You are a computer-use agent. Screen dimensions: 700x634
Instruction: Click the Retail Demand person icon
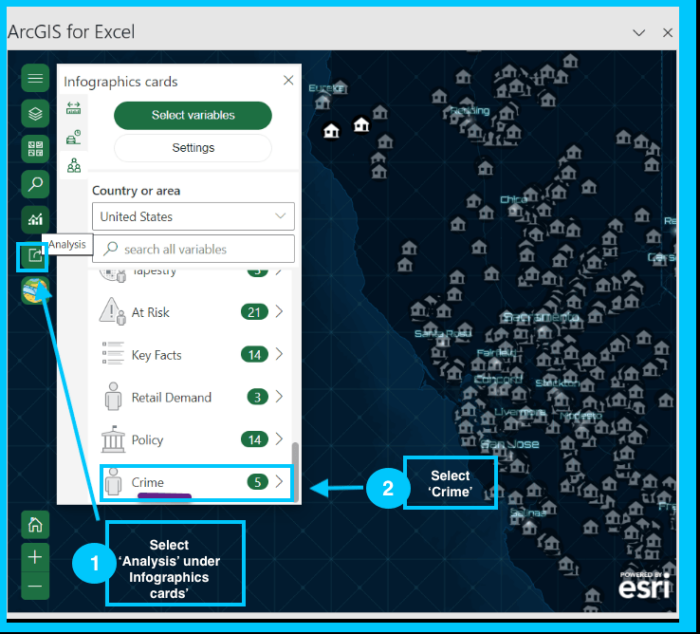113,396
